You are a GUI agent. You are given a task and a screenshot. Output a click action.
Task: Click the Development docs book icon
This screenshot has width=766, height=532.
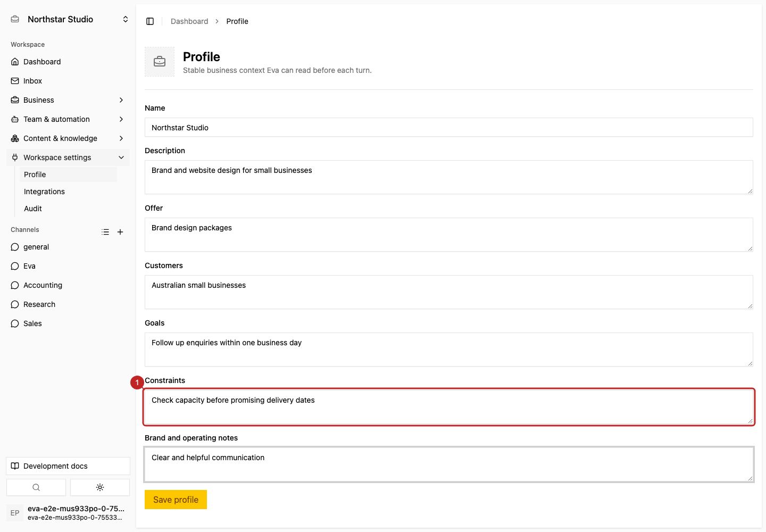(x=15, y=466)
